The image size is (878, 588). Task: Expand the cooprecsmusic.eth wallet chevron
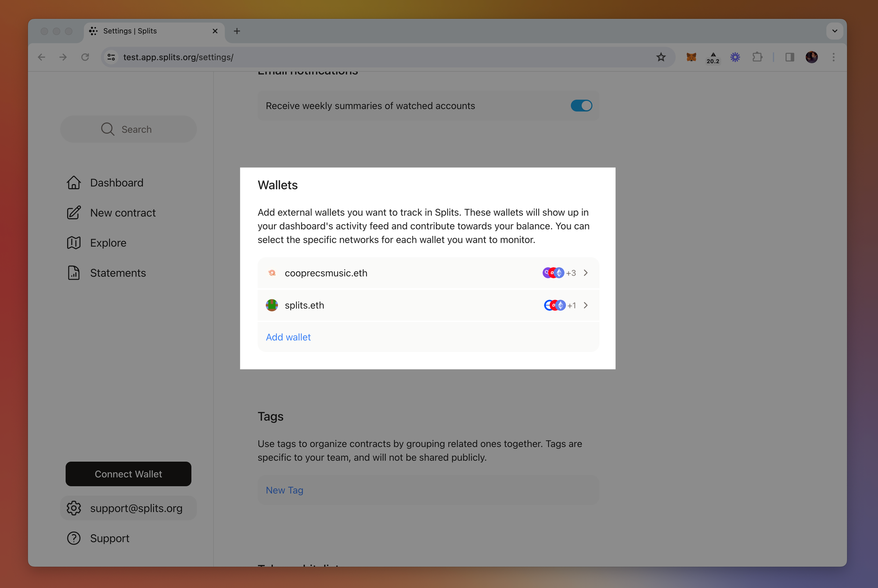coord(586,273)
